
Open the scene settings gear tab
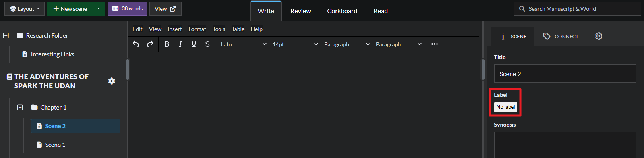tap(599, 36)
